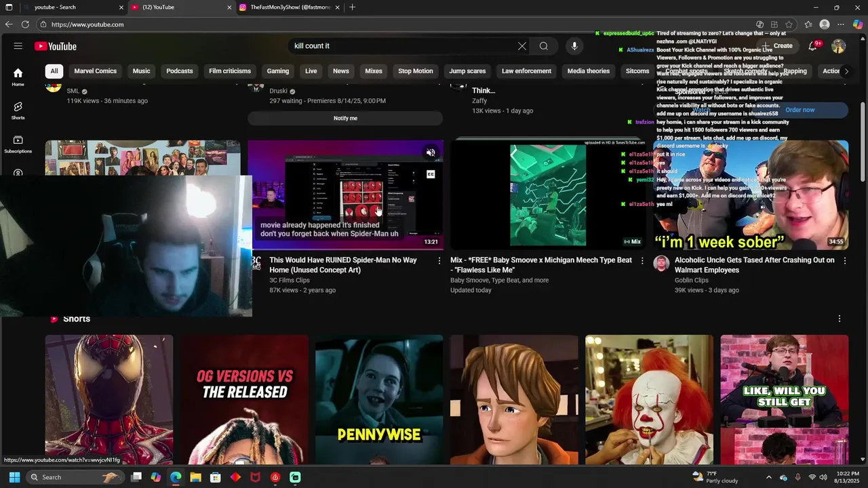
Task: Click the Create button
Action: (777, 46)
